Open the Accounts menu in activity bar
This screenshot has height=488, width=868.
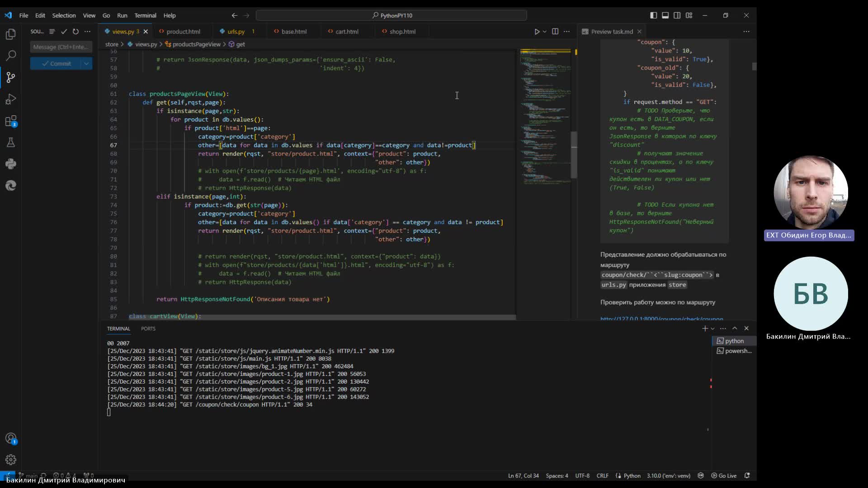point(11,438)
